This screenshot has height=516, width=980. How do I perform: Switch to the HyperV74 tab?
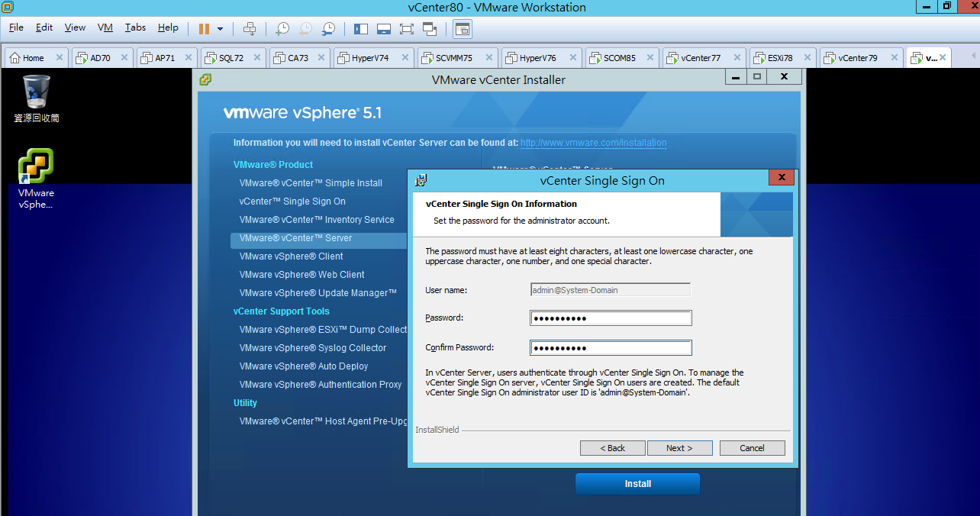click(x=370, y=58)
